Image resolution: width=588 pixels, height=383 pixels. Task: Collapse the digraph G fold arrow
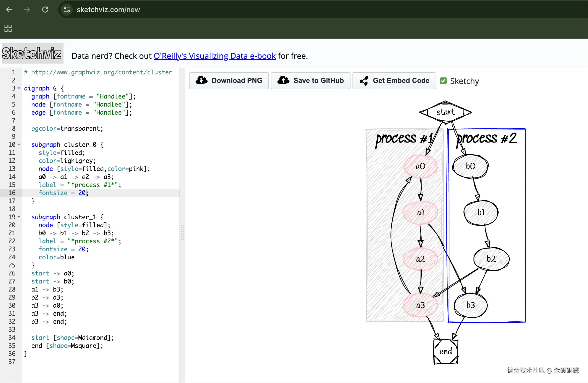19,88
